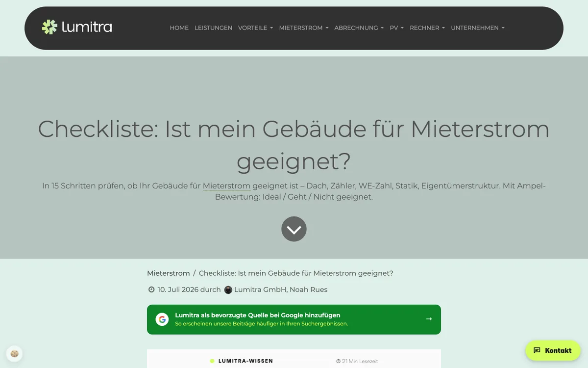Open the ABRECHNUNG dropdown
Image resolution: width=588 pixels, height=368 pixels.
pos(359,28)
